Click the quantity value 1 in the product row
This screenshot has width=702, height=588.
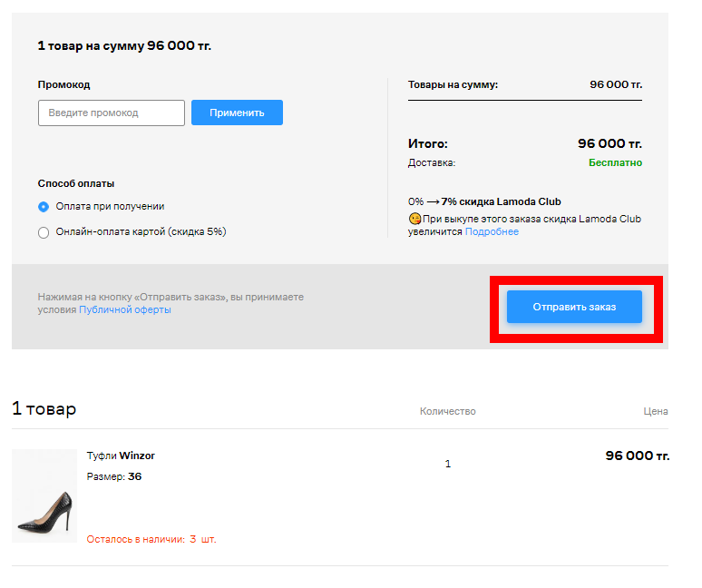pyautogui.click(x=447, y=464)
